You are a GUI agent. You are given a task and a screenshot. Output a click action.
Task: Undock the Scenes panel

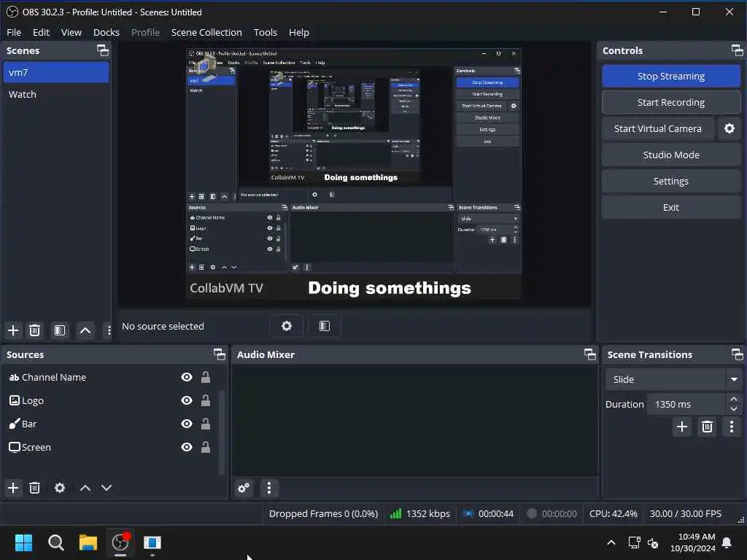tap(103, 50)
